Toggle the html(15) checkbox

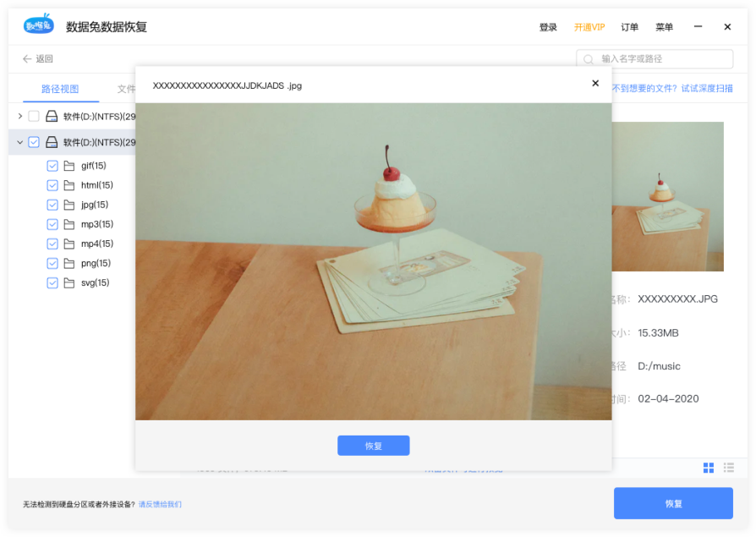52,185
